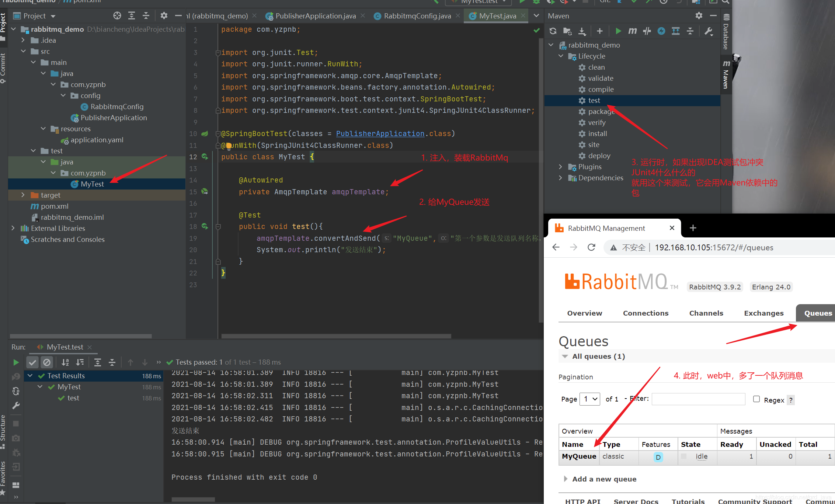Screen dimensions: 835x504
Task: Click Maven download sources icon
Action: point(582,31)
